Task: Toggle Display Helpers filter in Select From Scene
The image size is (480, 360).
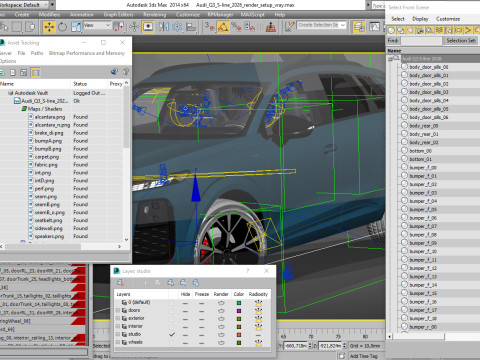Action: [x=430, y=30]
